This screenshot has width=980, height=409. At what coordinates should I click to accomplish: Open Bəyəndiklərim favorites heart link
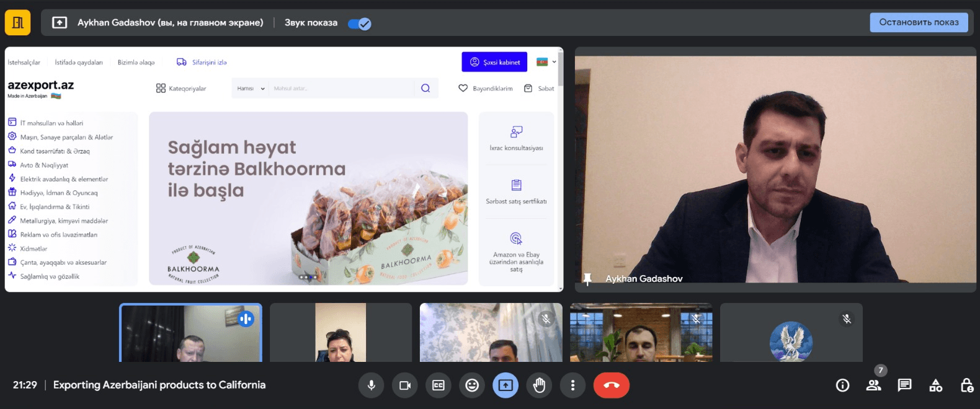pyautogui.click(x=486, y=89)
